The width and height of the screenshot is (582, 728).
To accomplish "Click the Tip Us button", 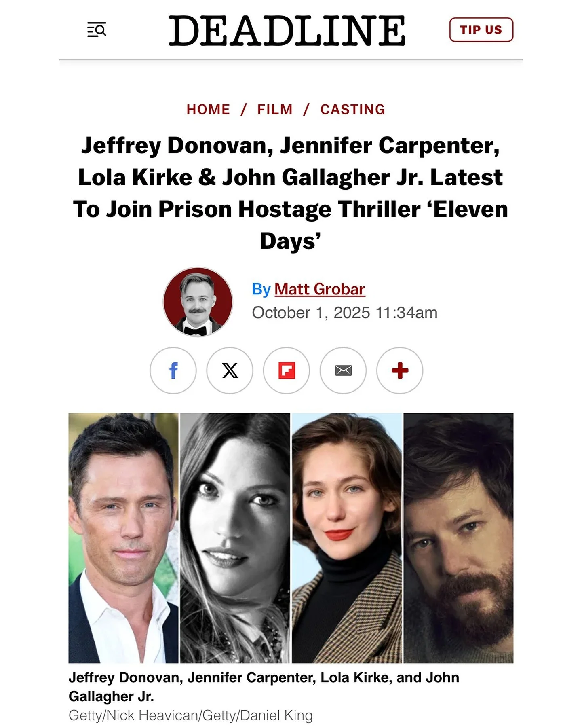I will pyautogui.click(x=481, y=30).
